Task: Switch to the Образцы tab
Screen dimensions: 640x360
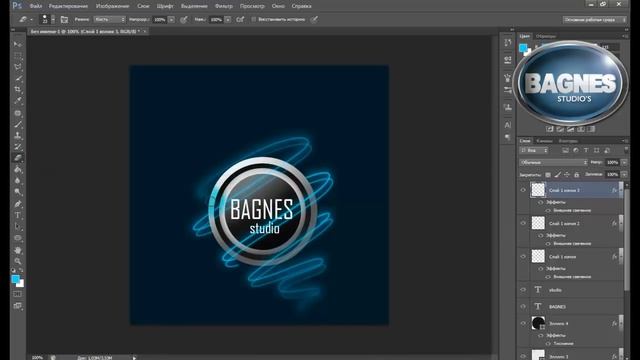Action: [x=546, y=36]
